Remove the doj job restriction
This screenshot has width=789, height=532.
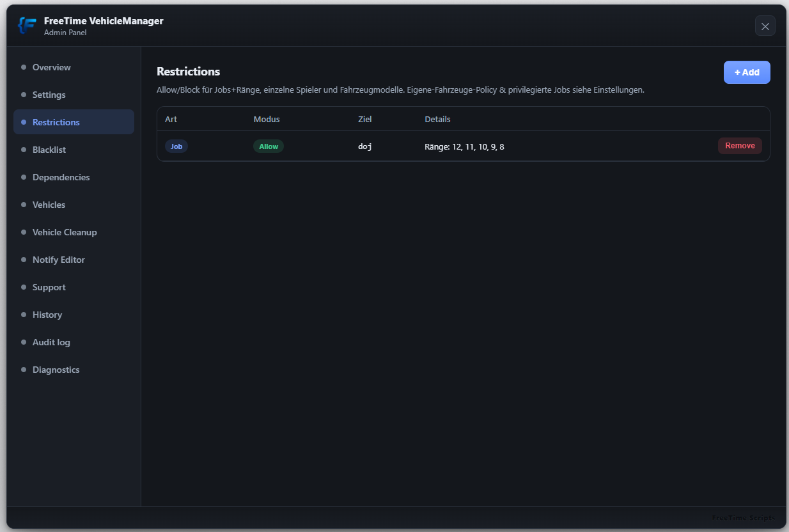coord(740,146)
